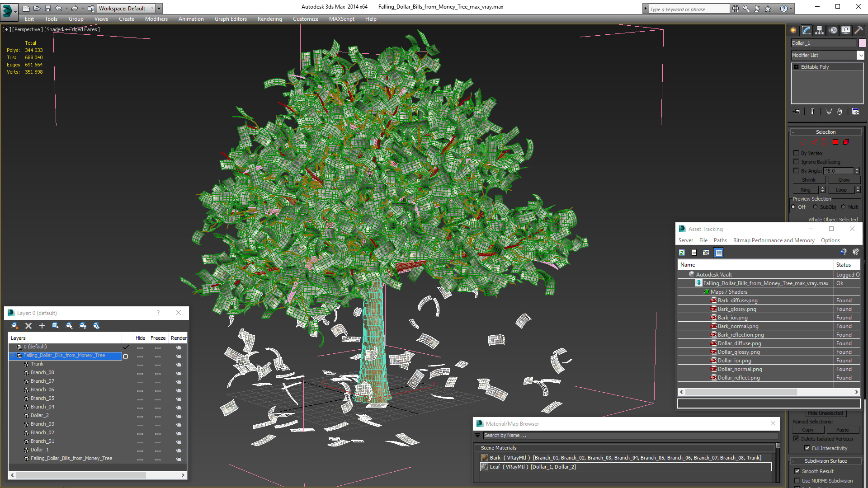Open the Hierarchy command panel tab
The height and width of the screenshot is (488, 868).
pos(819,30)
